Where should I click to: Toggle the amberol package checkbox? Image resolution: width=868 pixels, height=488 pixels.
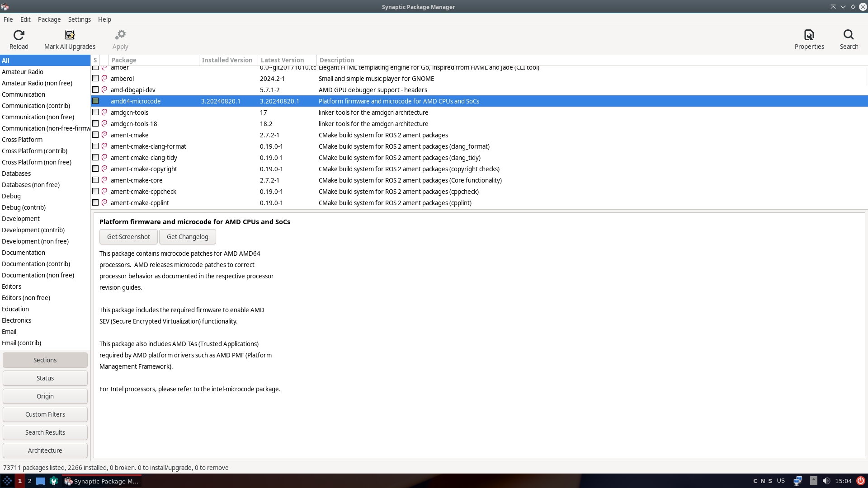pos(95,78)
